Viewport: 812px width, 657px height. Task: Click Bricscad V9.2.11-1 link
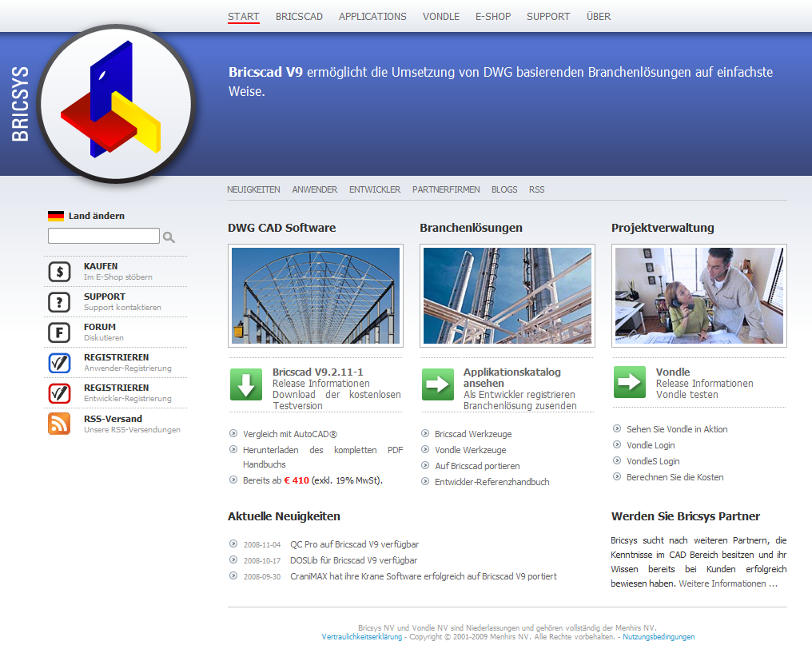pos(318,372)
